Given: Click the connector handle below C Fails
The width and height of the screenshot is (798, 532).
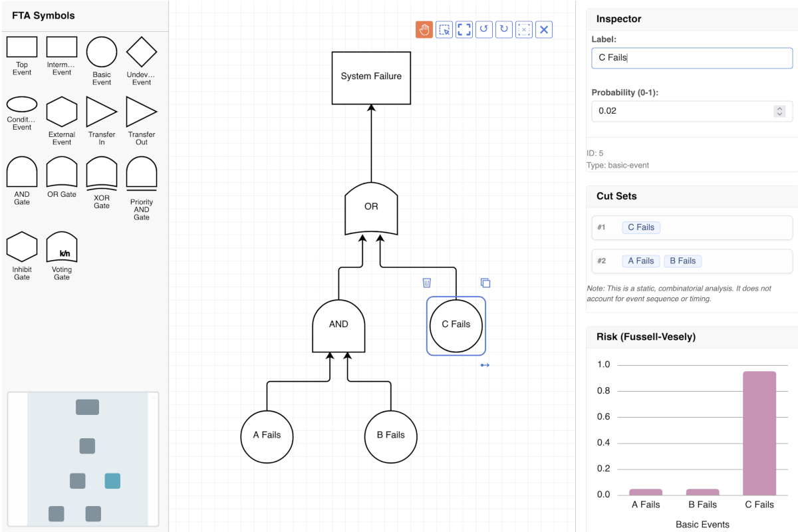Looking at the screenshot, I should tap(485, 364).
